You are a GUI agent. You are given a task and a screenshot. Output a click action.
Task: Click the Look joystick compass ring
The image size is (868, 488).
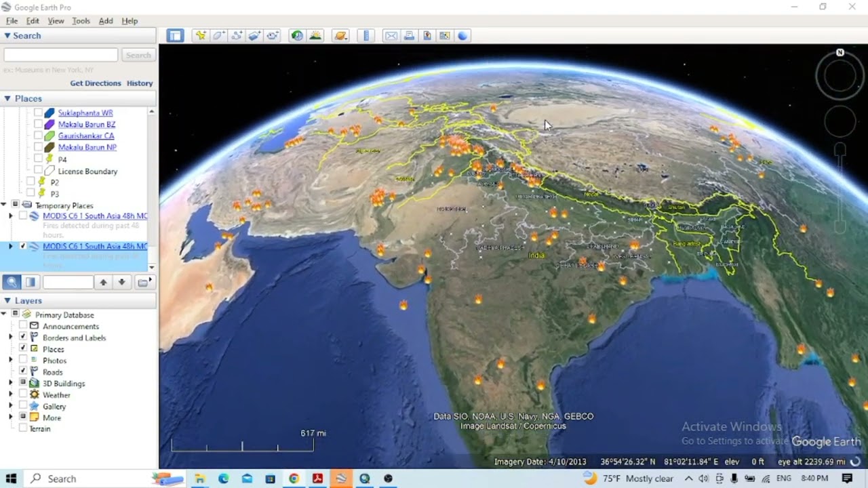click(x=840, y=77)
